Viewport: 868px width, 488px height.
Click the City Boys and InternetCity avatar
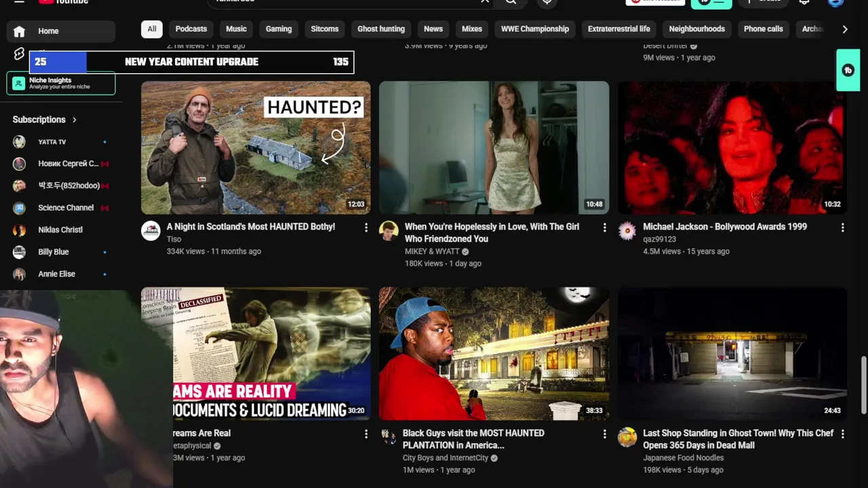(x=389, y=436)
